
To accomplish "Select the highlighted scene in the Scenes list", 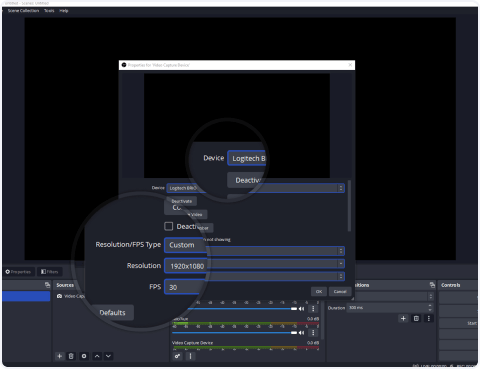I will pos(26,296).
